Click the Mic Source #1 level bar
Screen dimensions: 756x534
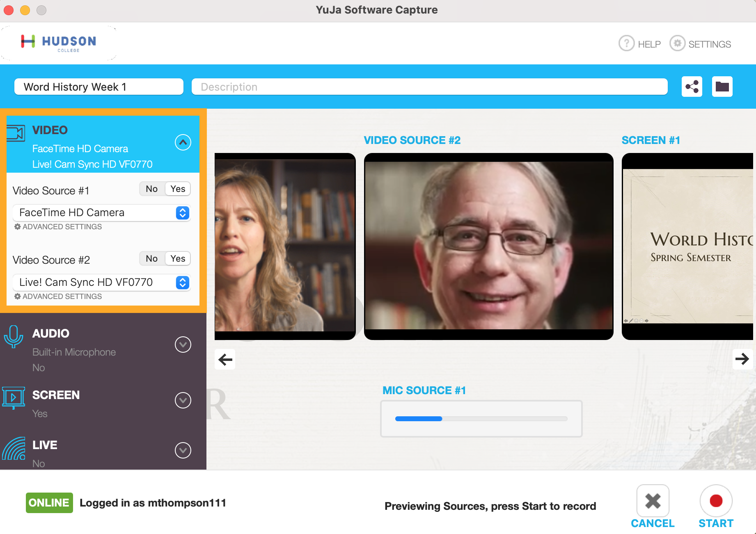click(481, 419)
